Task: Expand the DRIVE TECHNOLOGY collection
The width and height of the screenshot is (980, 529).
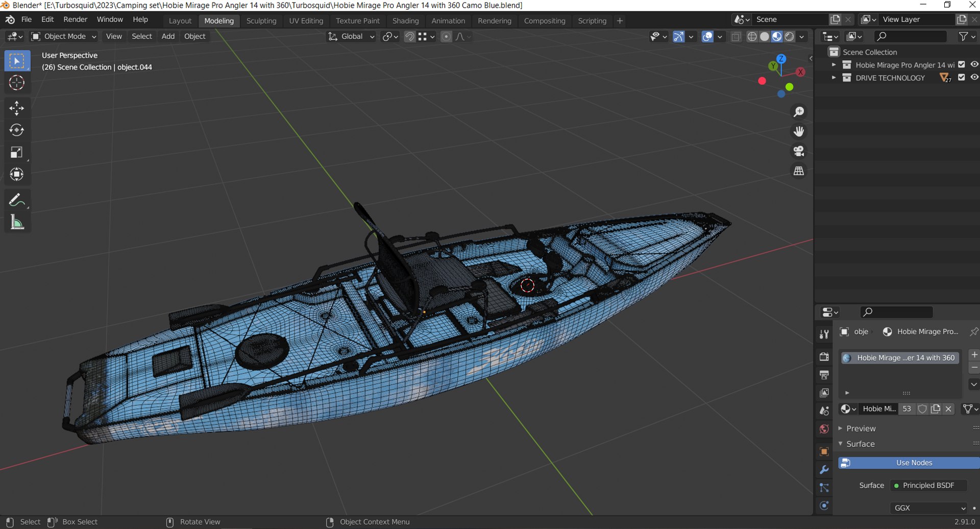Action: pyautogui.click(x=834, y=78)
